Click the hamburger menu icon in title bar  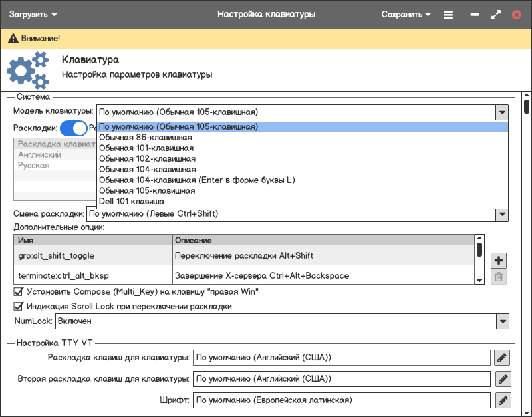pos(448,14)
